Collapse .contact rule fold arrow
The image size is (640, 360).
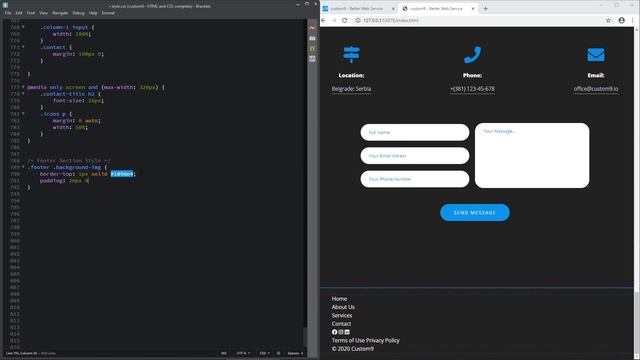23,47
